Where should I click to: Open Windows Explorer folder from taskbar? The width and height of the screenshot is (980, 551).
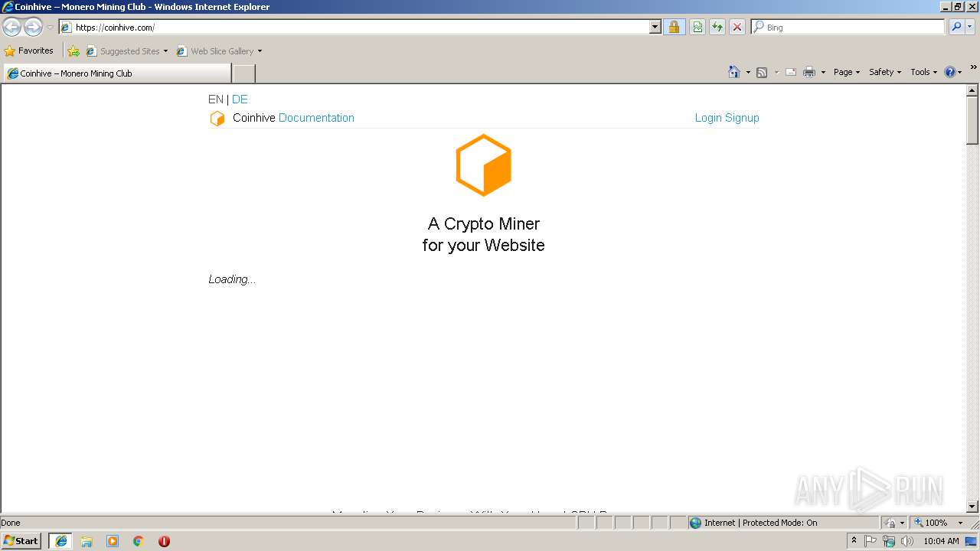(x=87, y=541)
